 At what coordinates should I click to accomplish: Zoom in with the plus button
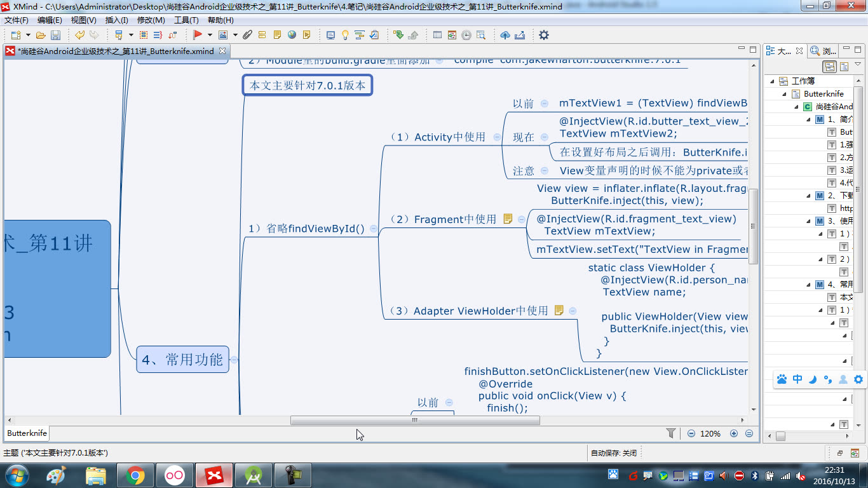point(734,433)
